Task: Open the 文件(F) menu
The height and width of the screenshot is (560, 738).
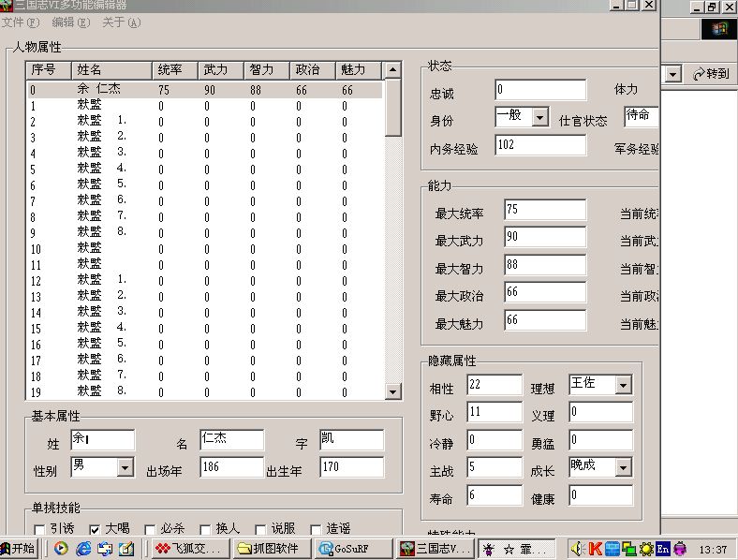Action: point(20,22)
